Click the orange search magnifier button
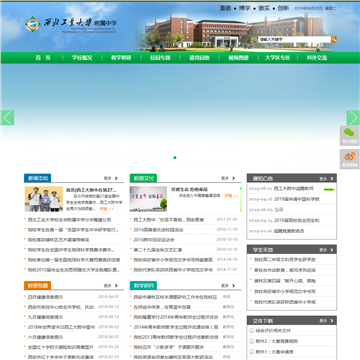360x360 pixels. [x=334, y=39]
